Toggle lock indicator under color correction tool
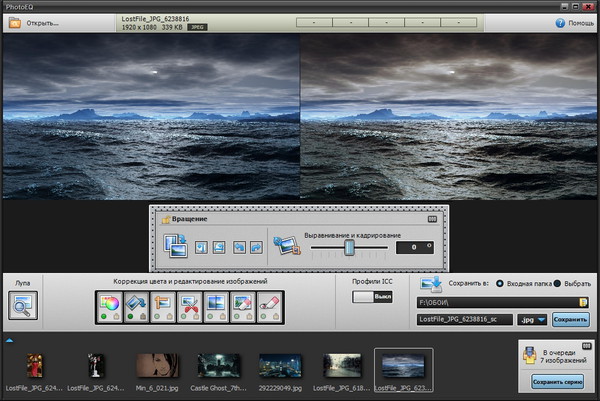The image size is (600, 401). click(116, 316)
